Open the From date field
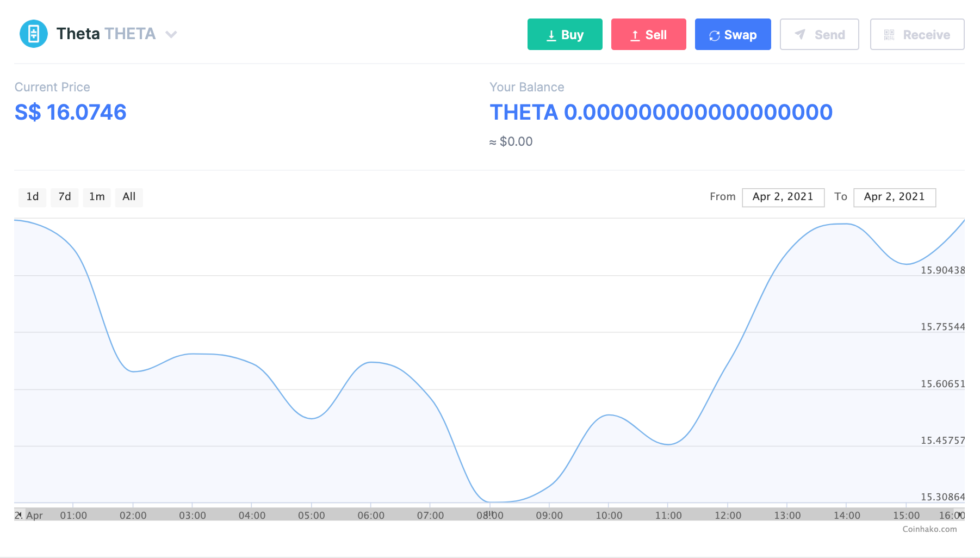 [x=783, y=197]
